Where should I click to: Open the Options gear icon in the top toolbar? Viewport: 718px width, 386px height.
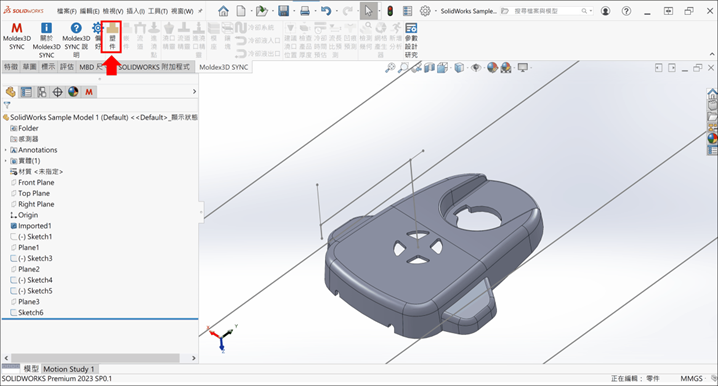[x=425, y=11]
